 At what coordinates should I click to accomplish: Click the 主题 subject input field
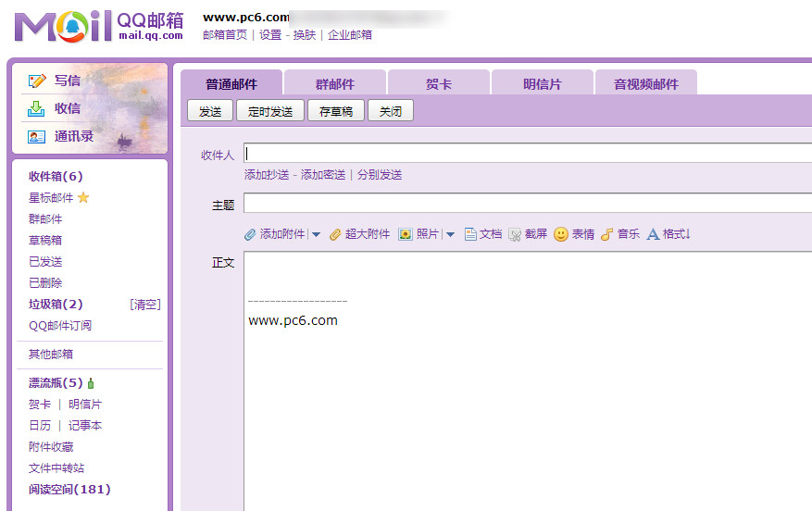pos(528,204)
